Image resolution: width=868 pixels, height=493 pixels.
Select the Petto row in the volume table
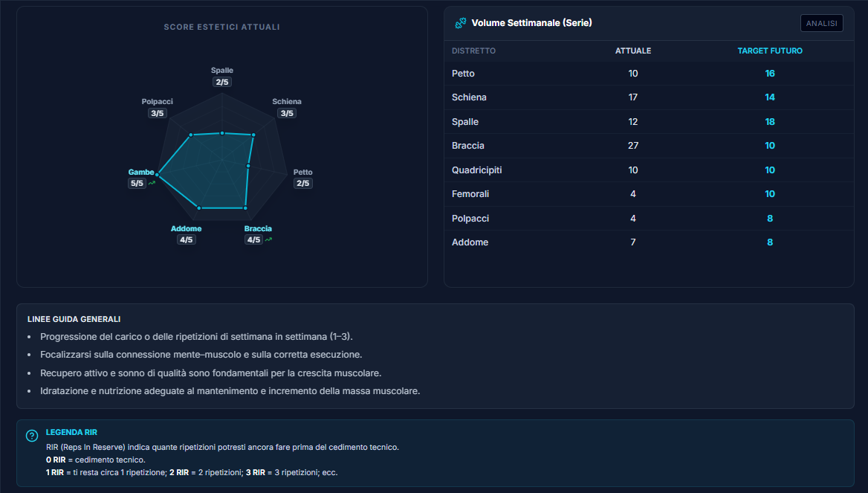[648, 74]
